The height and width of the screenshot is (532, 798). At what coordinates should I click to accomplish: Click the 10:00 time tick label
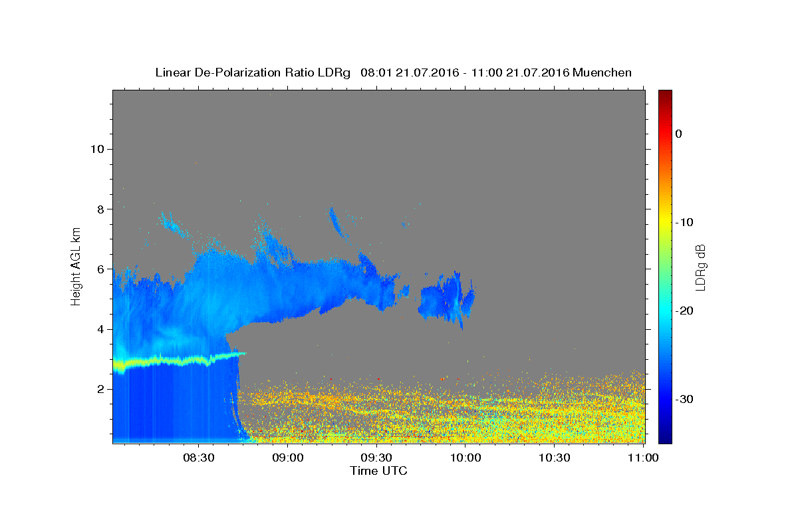[x=465, y=458]
